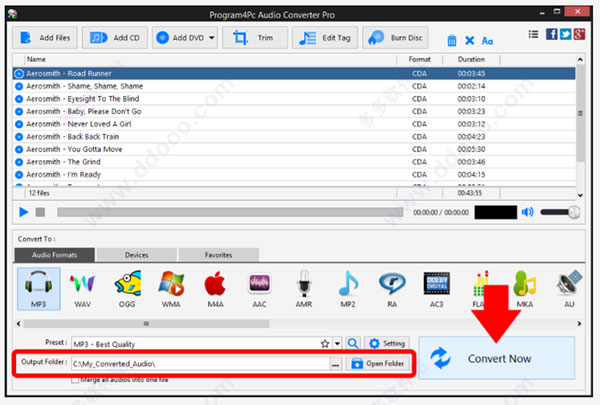Click the trash can remove icon
Image resolution: width=600 pixels, height=405 pixels.
[452, 40]
